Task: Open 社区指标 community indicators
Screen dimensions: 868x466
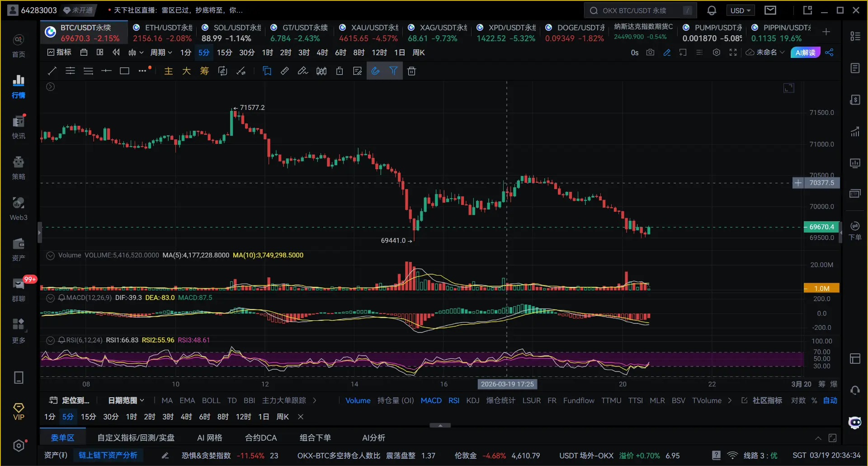Action: coord(762,400)
